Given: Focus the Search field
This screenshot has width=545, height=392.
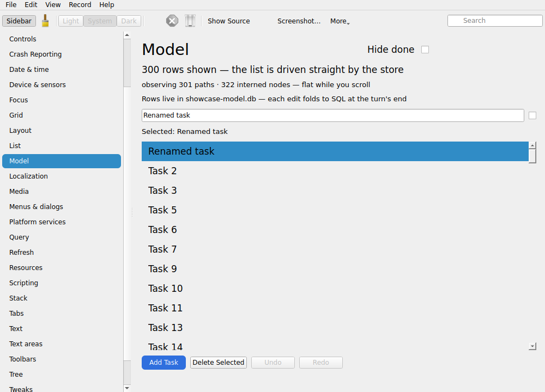Looking at the screenshot, I should point(495,21).
